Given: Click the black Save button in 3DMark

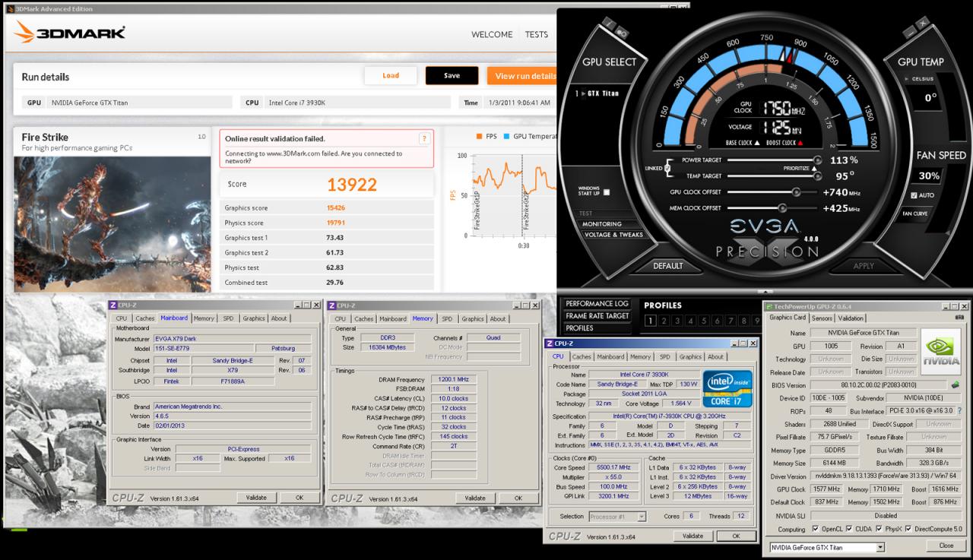Looking at the screenshot, I should pyautogui.click(x=452, y=76).
